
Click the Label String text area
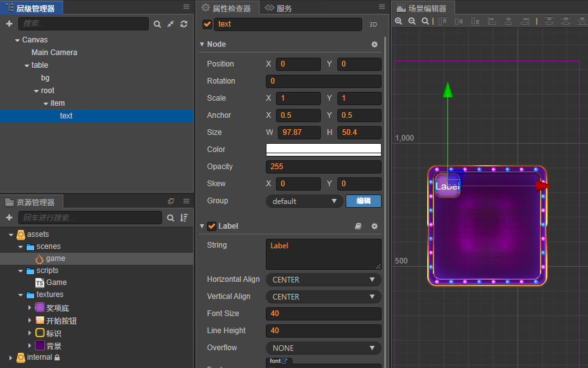click(323, 255)
